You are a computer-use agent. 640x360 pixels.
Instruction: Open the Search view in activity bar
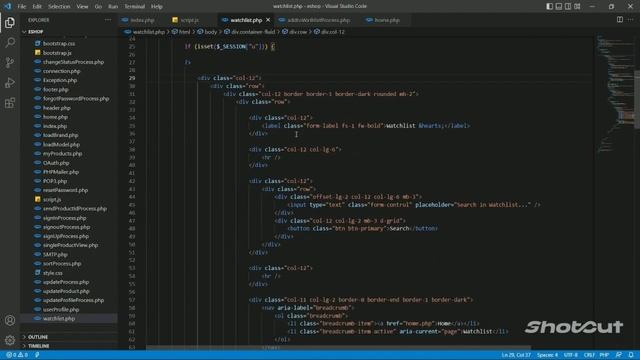(x=10, y=42)
